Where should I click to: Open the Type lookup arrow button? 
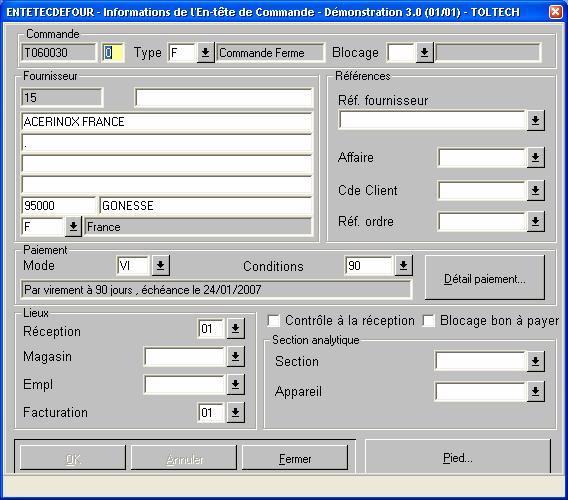[x=205, y=53]
